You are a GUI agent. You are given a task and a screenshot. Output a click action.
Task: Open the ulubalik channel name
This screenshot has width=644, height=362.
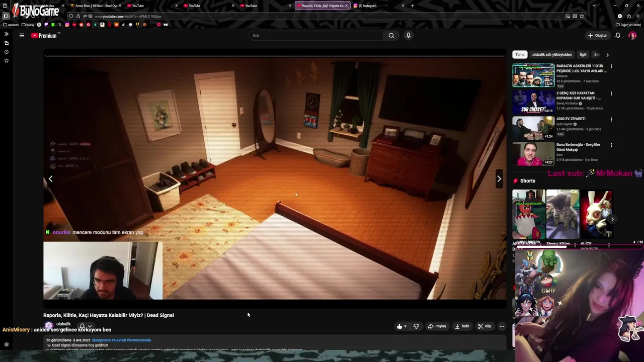pyautogui.click(x=63, y=324)
